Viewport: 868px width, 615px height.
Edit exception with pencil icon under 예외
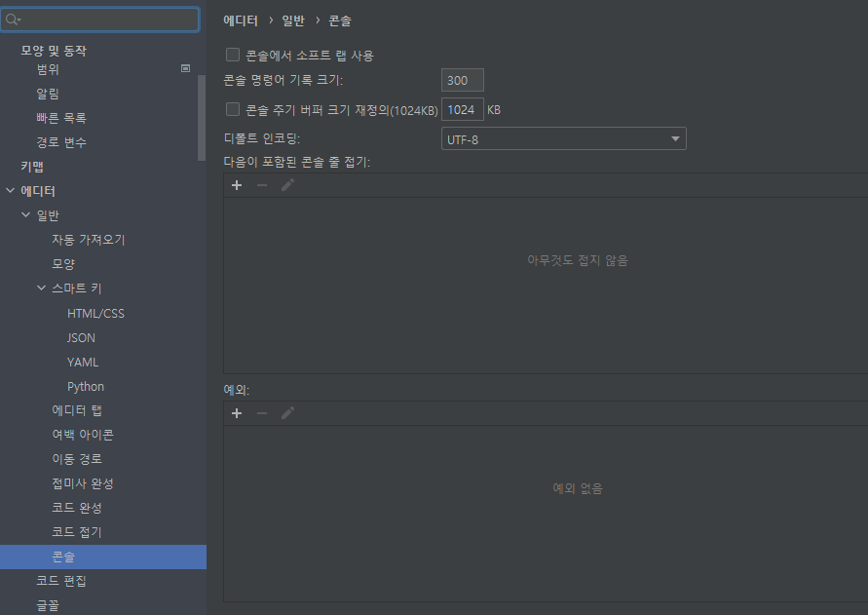tap(287, 413)
